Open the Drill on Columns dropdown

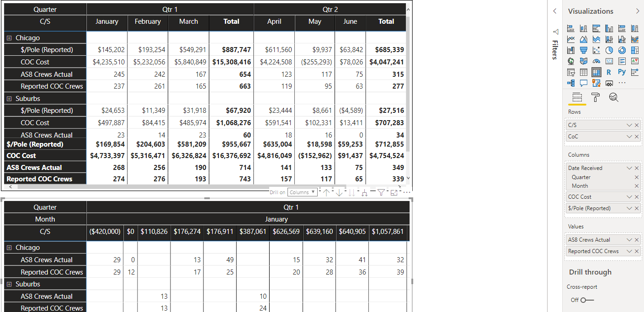pyautogui.click(x=302, y=192)
